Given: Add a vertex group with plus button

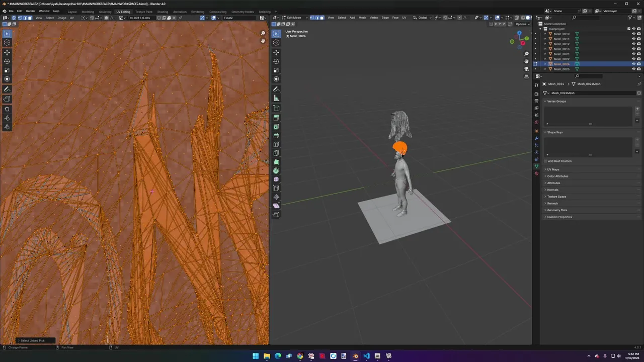Looking at the screenshot, I should click(x=637, y=109).
